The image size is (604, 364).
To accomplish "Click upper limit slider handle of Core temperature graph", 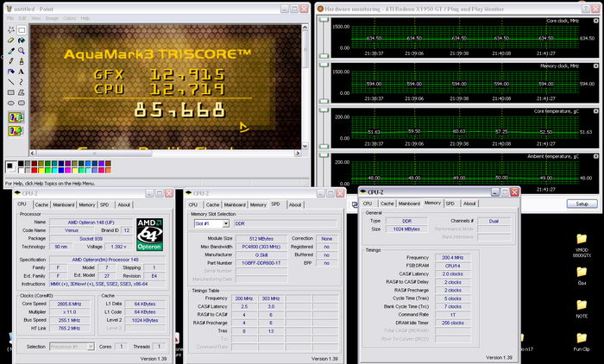I will tap(324, 110).
